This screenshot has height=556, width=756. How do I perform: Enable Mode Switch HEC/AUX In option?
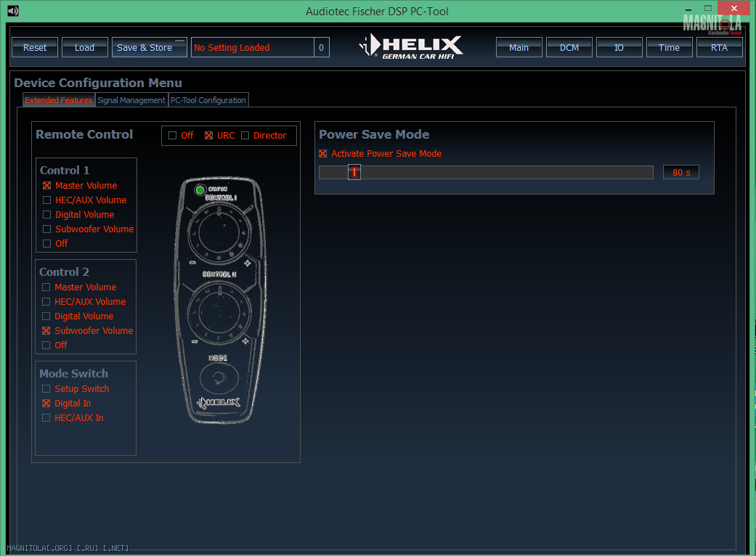(46, 417)
